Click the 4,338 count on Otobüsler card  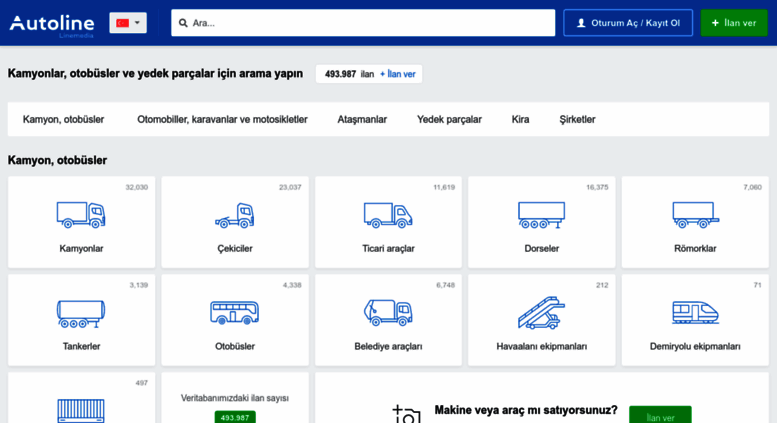pos(292,285)
